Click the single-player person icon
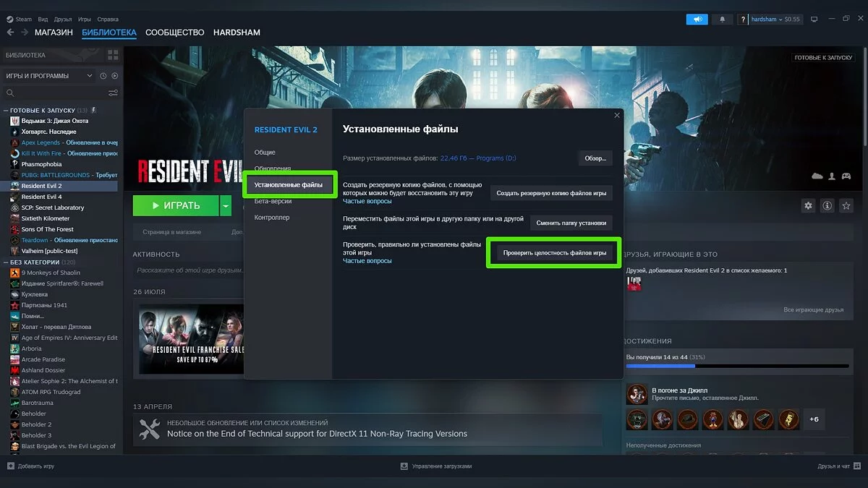 tap(832, 176)
